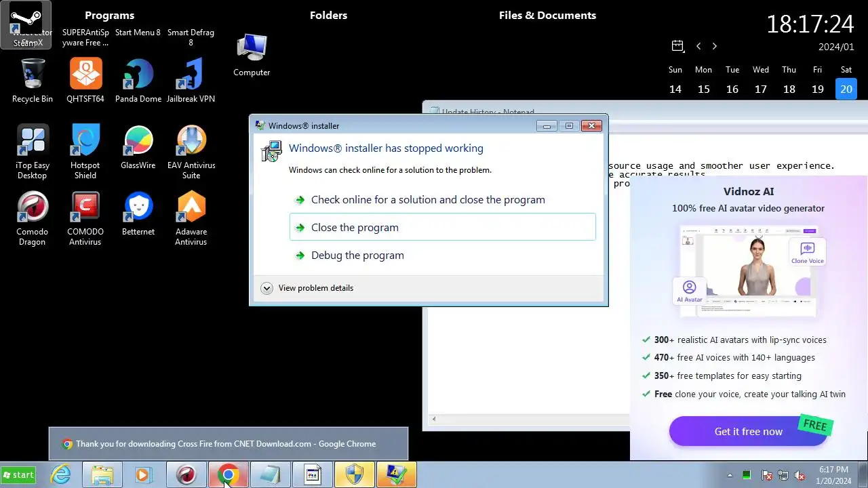Go to previous week arrow
868x488 pixels.
coord(698,46)
